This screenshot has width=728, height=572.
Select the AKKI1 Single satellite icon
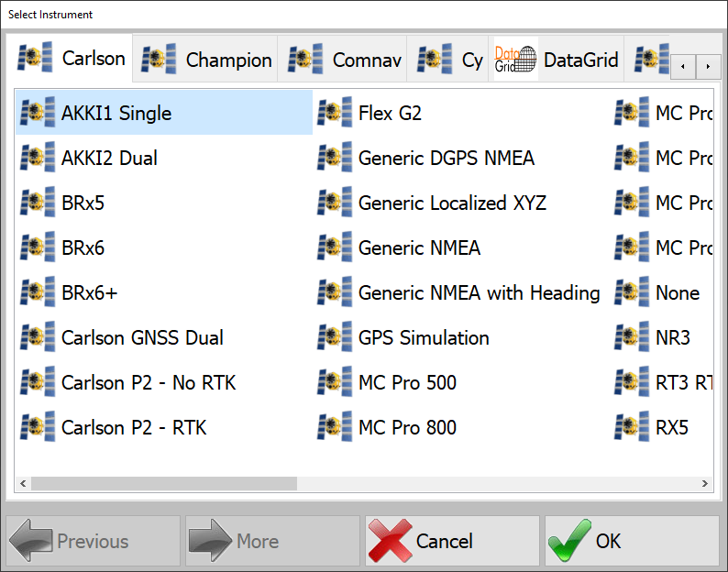coord(38,112)
